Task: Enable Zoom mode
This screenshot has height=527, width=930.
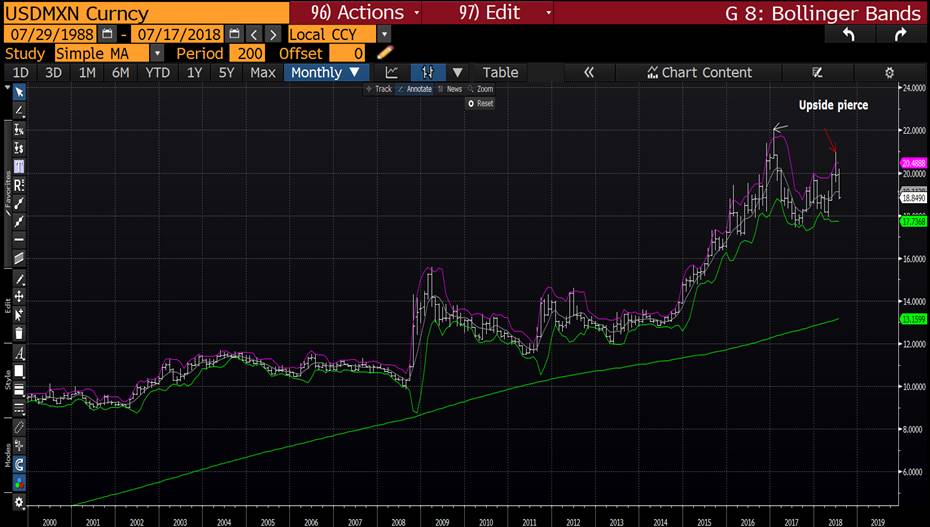Action: pyautogui.click(x=480, y=89)
